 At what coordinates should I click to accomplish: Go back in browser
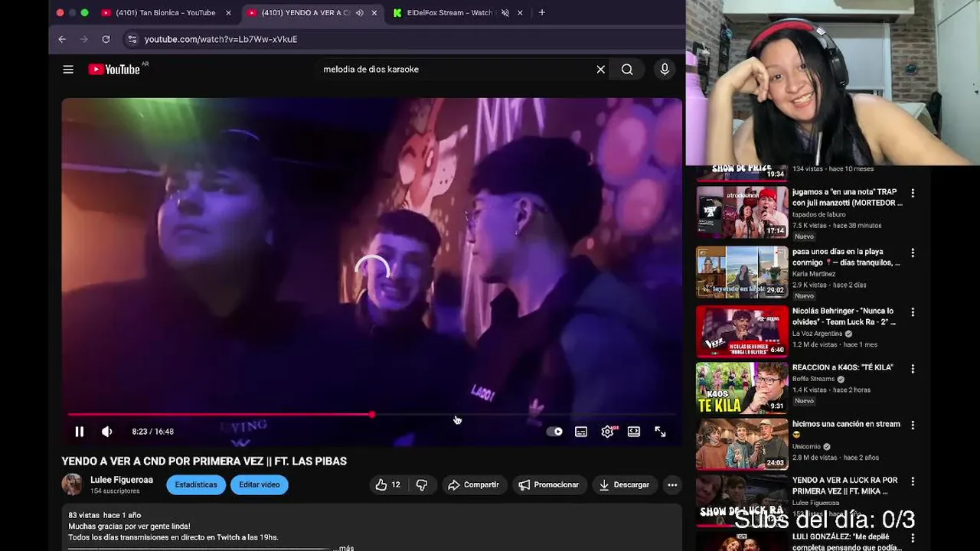(62, 39)
